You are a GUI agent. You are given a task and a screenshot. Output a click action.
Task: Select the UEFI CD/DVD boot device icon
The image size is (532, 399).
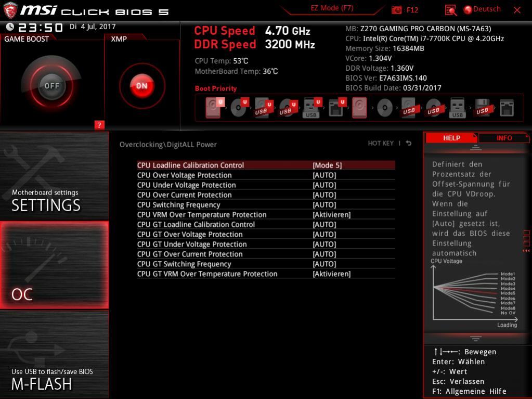tap(239, 108)
